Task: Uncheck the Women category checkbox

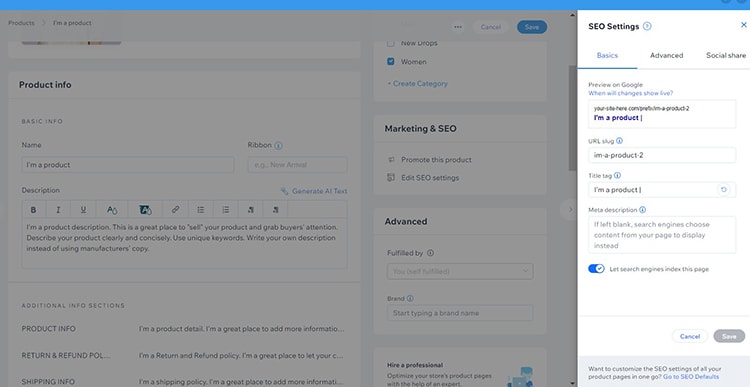Action: 391,62
